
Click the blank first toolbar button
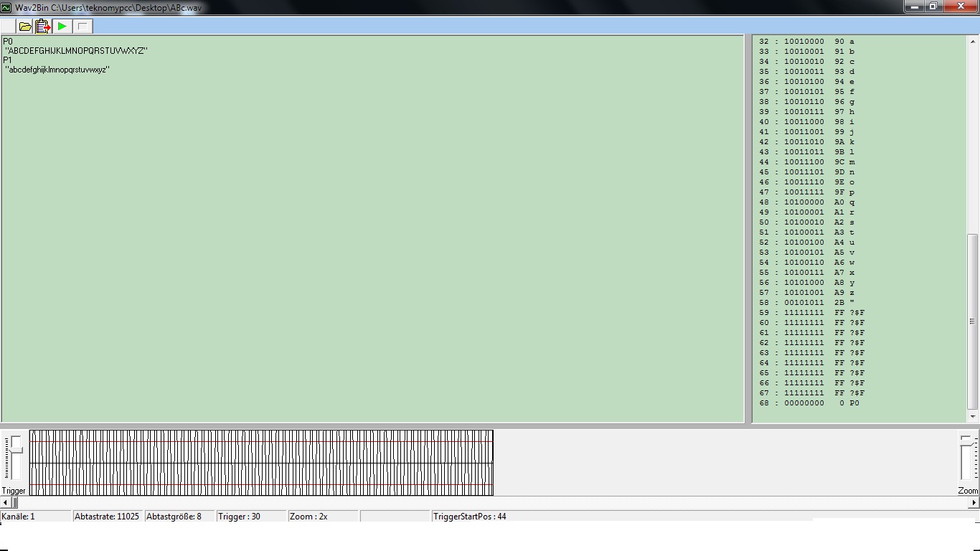tap(8, 27)
